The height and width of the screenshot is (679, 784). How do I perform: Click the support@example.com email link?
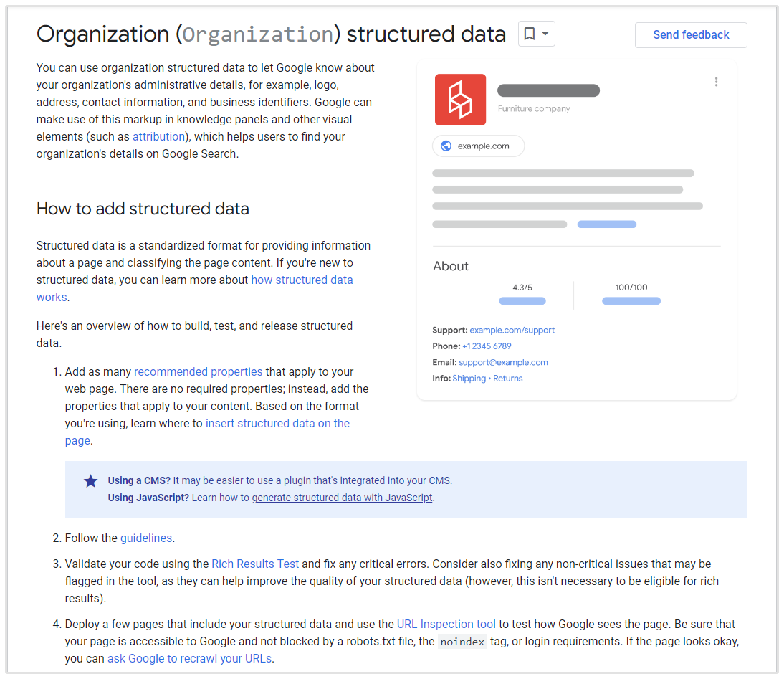pos(503,363)
